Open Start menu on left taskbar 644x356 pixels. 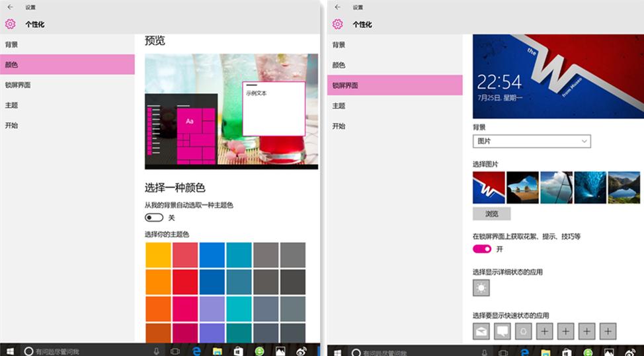[10, 351]
